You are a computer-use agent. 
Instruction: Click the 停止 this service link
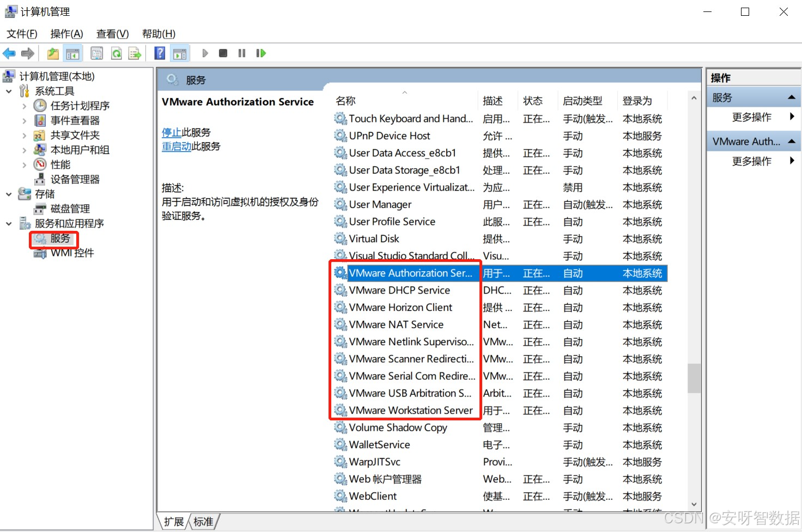pos(172,132)
